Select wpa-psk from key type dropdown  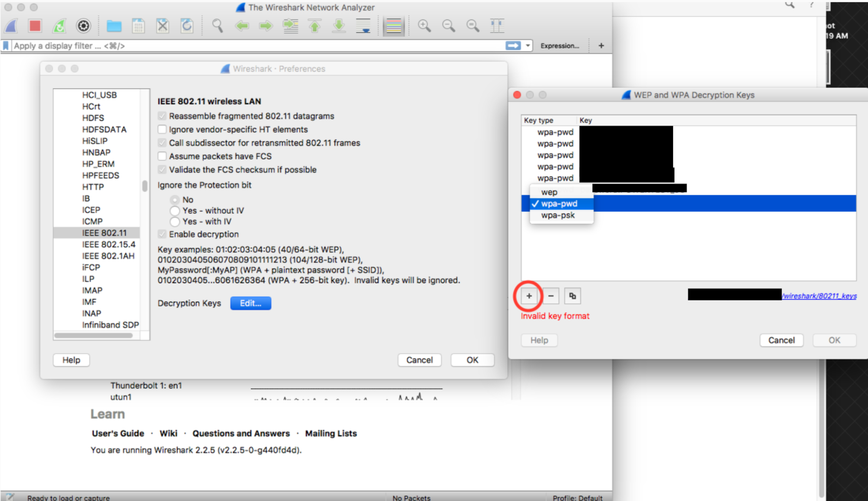[x=558, y=215]
